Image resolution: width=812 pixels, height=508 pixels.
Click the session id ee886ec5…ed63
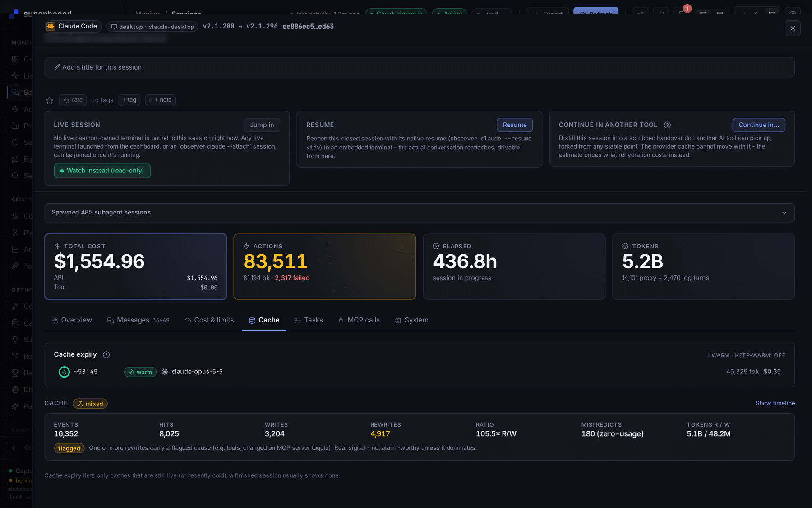click(308, 27)
